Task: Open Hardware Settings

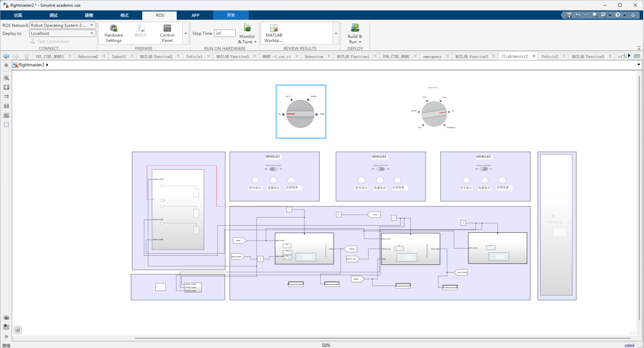Action: 114,34
